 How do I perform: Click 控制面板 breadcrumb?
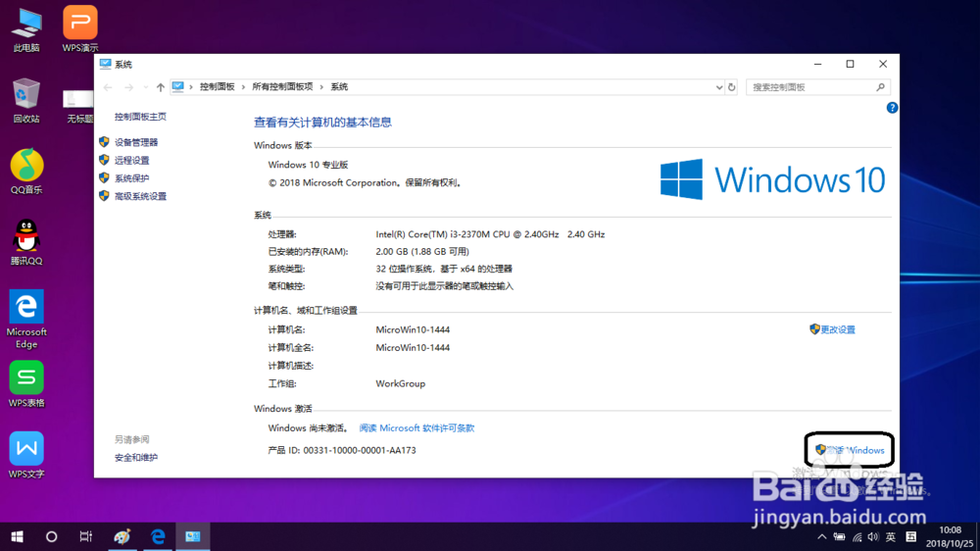217,87
